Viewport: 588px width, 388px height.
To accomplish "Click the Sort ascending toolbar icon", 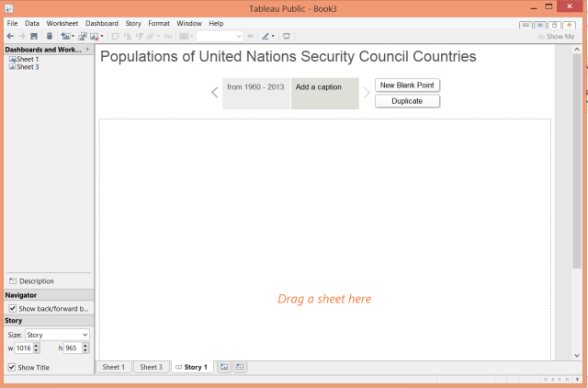I will point(128,36).
